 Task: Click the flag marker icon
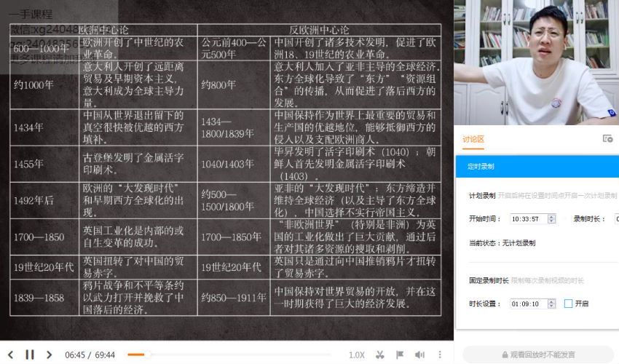(x=400, y=355)
